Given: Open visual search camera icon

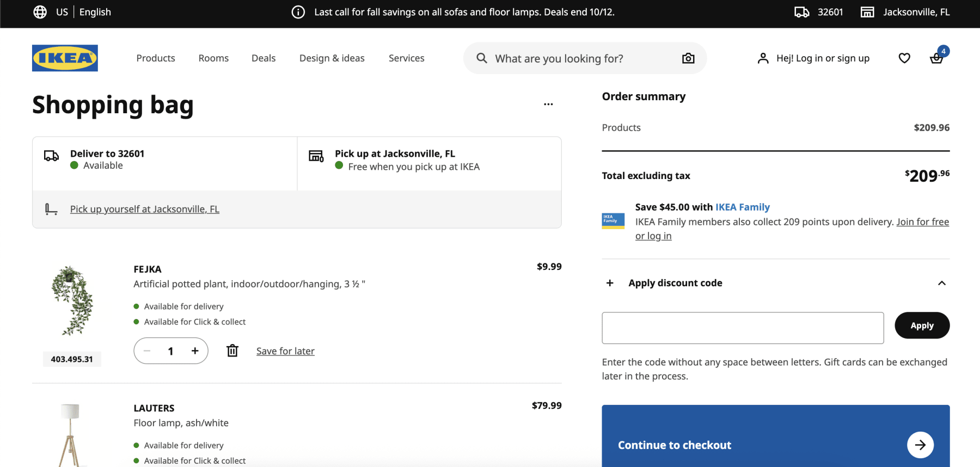Looking at the screenshot, I should click(x=688, y=58).
